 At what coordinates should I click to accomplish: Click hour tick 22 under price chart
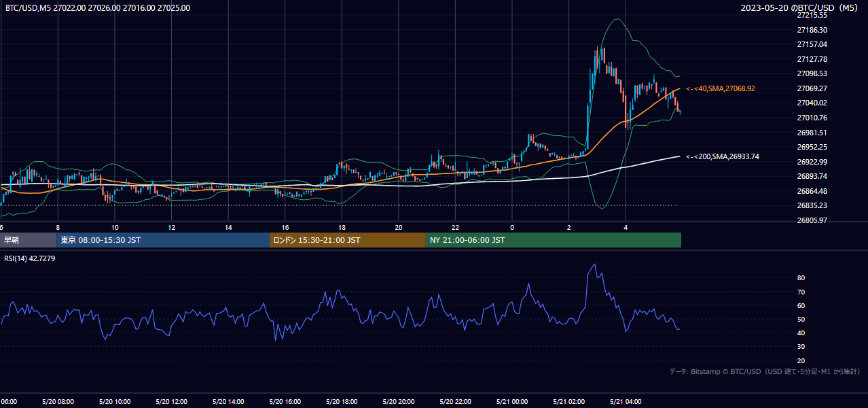[455, 227]
